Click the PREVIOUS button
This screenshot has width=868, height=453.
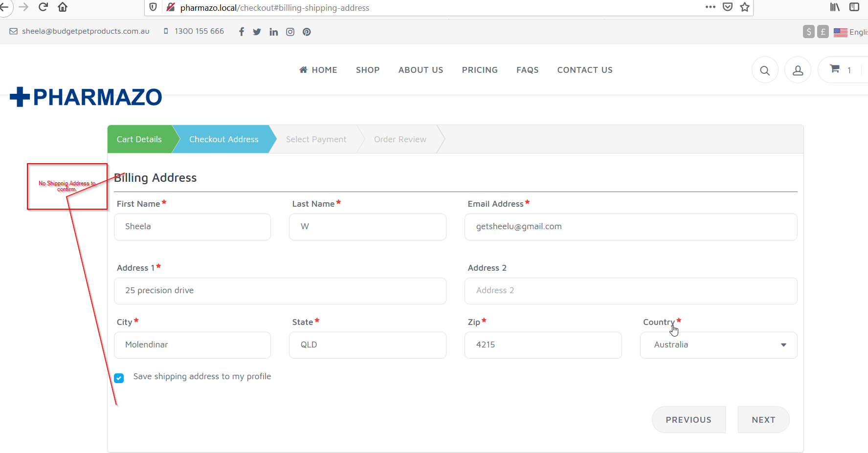(x=689, y=420)
